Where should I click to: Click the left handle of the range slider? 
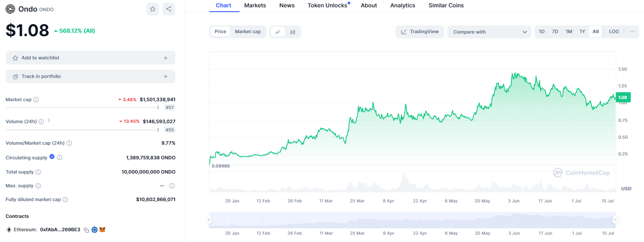(x=209, y=220)
